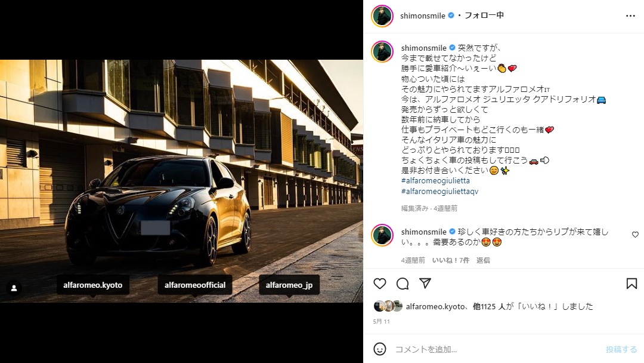The height and width of the screenshot is (363, 644).
Task: Click the フォロー中 following button
Action: pyautogui.click(x=484, y=15)
